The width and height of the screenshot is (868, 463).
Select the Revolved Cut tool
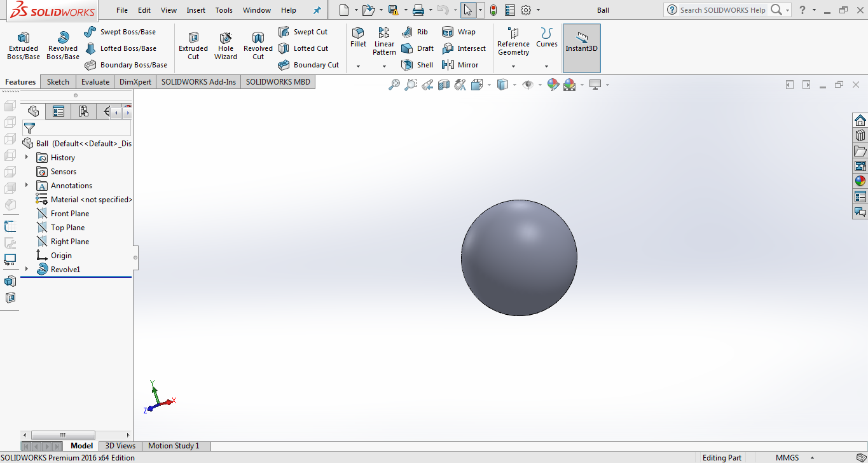[x=258, y=45]
